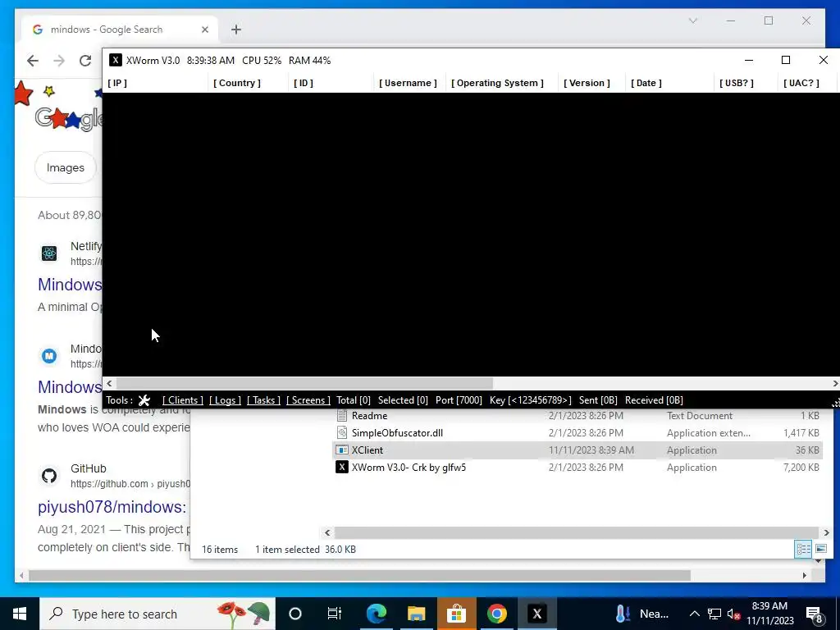Open Task View from the taskbar
Image resolution: width=840 pixels, height=630 pixels.
[335, 614]
